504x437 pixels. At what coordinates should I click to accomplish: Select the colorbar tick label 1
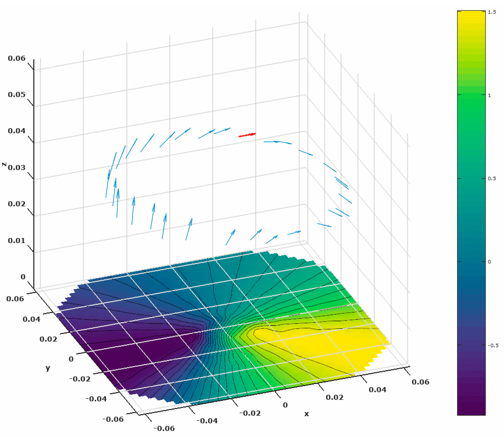pyautogui.click(x=489, y=96)
